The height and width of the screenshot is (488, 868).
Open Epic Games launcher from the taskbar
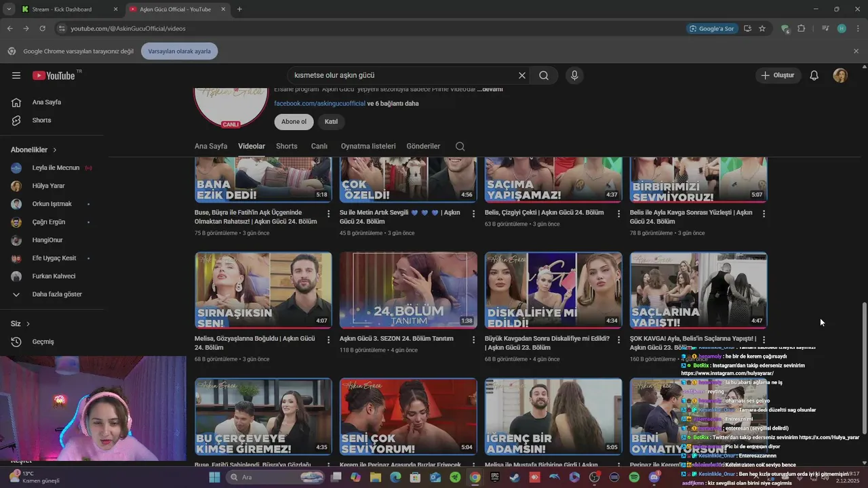point(495,477)
